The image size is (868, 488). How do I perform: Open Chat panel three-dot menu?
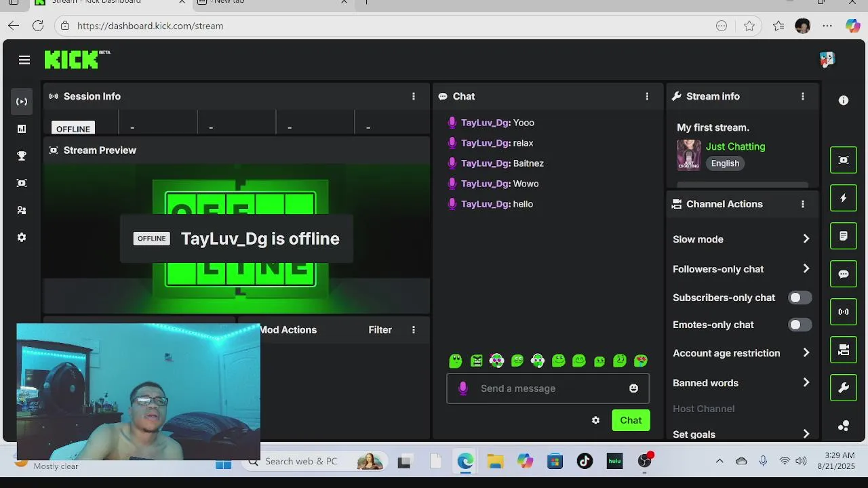pos(647,96)
